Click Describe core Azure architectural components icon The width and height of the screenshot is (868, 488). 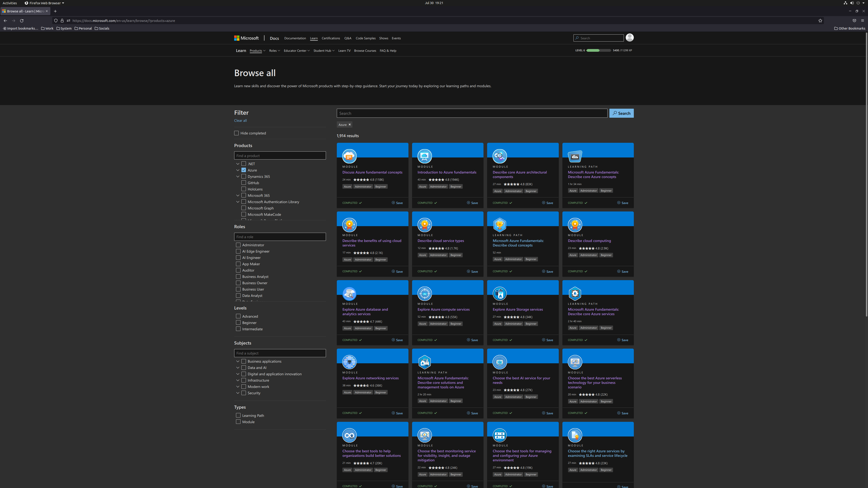pyautogui.click(x=500, y=156)
